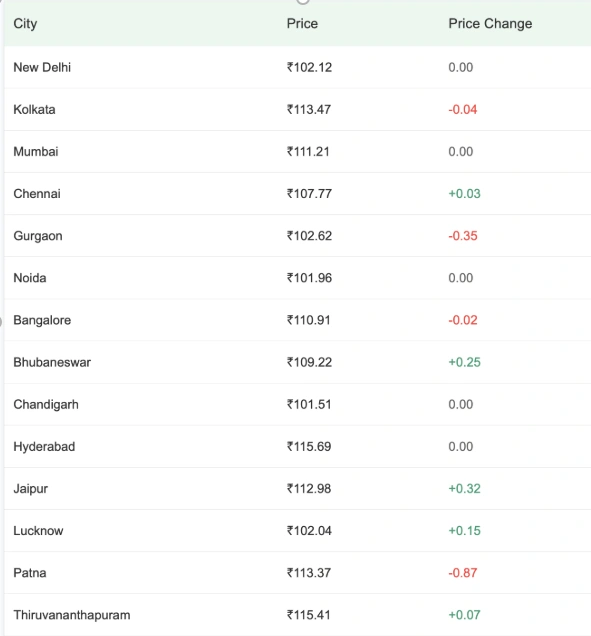This screenshot has height=636, width=591.
Task: Click Hyderabad's price change 0.00
Action: [x=461, y=447]
